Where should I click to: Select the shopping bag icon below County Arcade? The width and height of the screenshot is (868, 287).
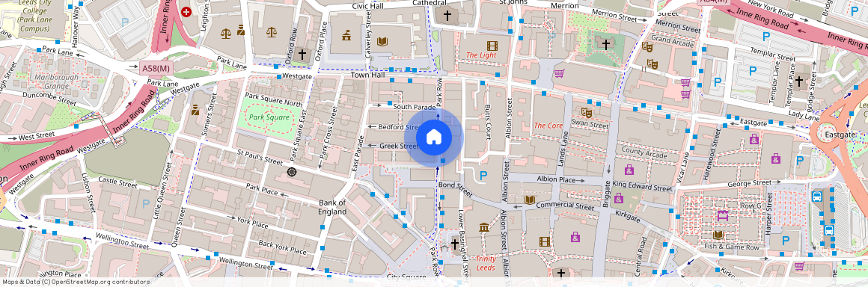tap(629, 169)
